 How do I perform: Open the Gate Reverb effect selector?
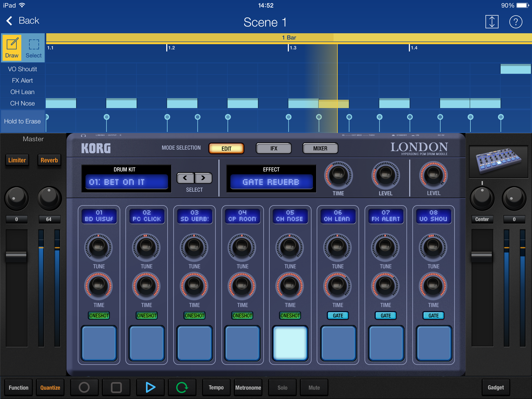(271, 182)
